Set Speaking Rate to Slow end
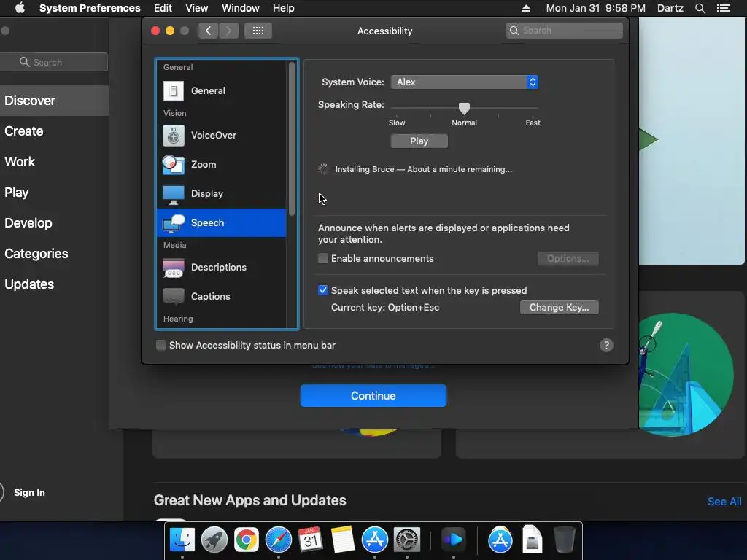 pos(396,109)
